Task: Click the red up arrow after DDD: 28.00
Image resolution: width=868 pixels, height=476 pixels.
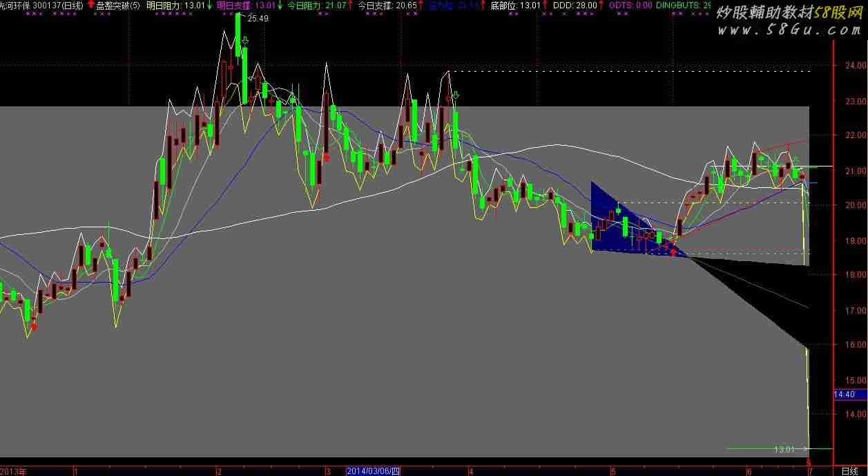Action: tap(601, 6)
